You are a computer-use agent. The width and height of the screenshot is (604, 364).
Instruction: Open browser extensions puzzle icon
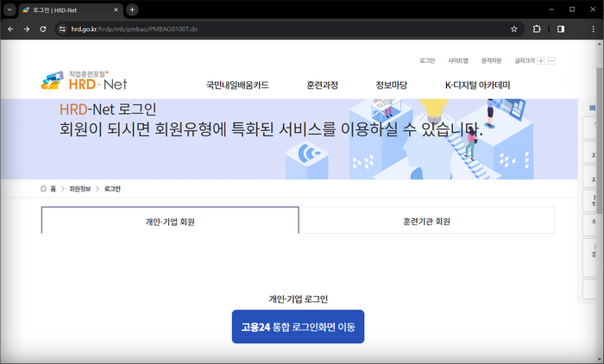[x=537, y=29]
